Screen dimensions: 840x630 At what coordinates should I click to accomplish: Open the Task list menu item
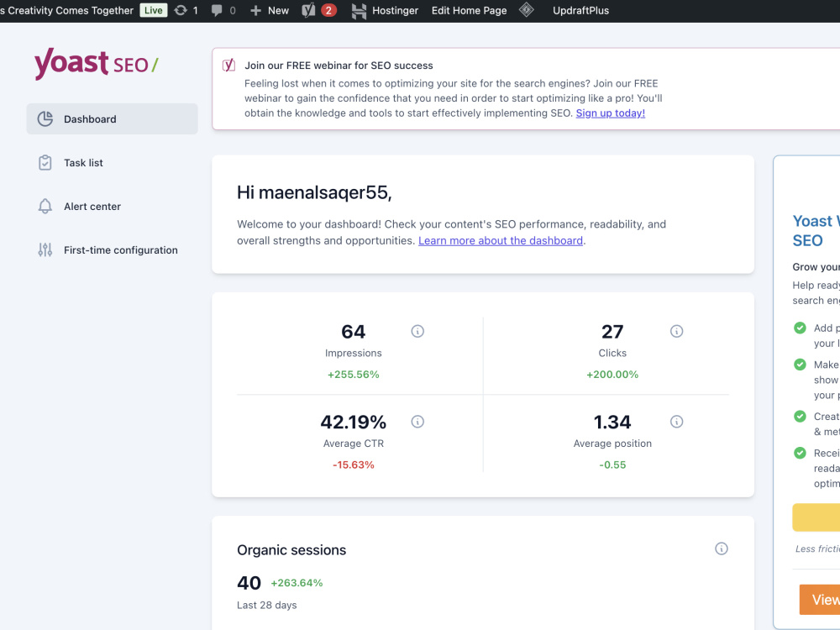pyautogui.click(x=112, y=162)
